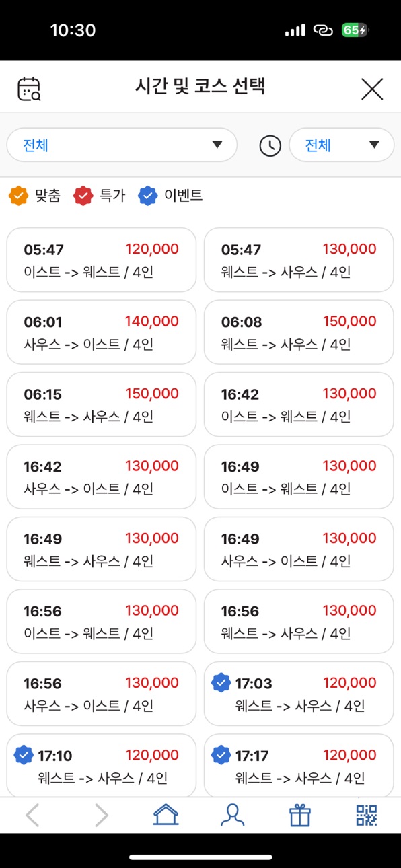Screen dimensions: 401x868
Task: Tap the forward arrow in bottom bar
Action: (x=101, y=815)
